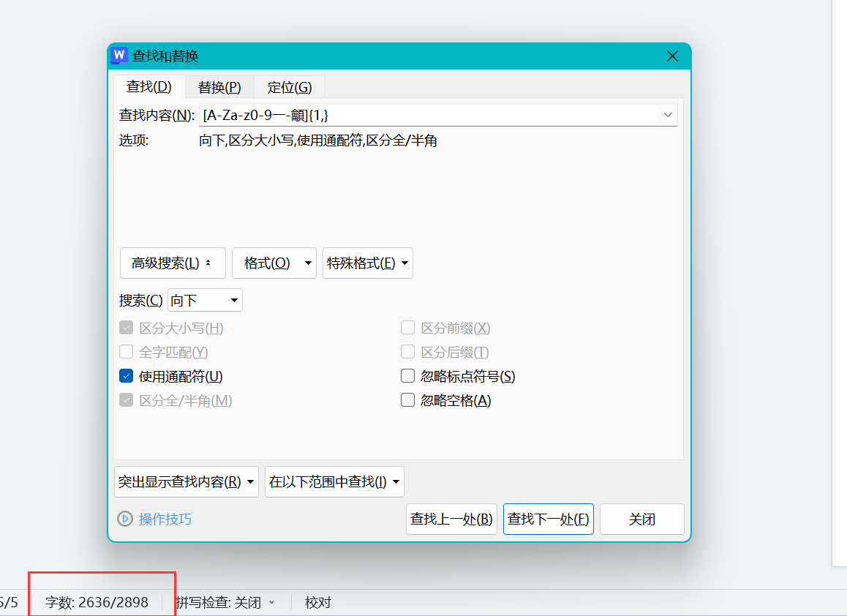Enable the 忽略空格(A) checkbox
847x616 pixels.
(x=408, y=400)
